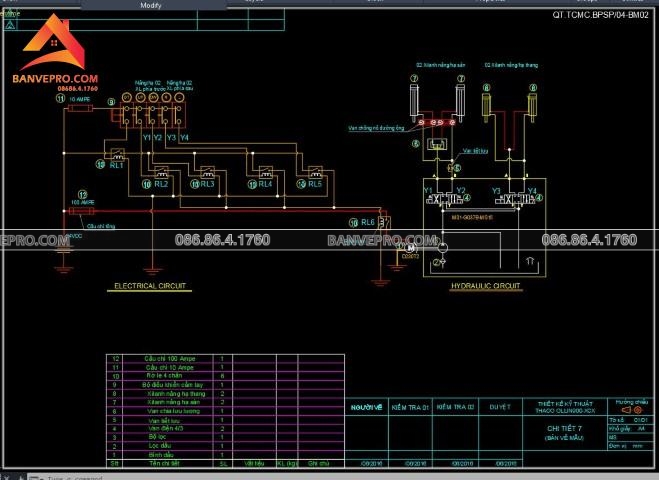Pick the RL3 relay coil symbol
The image size is (659, 480).
click(x=207, y=172)
